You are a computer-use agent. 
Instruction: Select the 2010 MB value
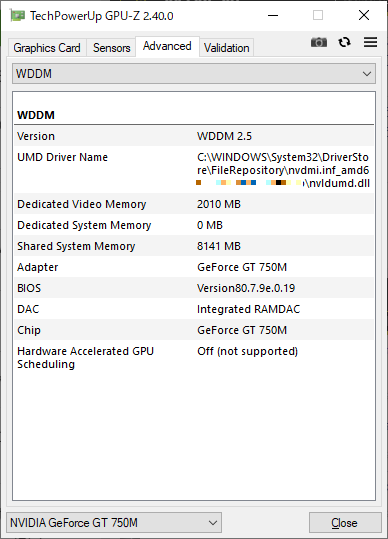click(x=219, y=204)
